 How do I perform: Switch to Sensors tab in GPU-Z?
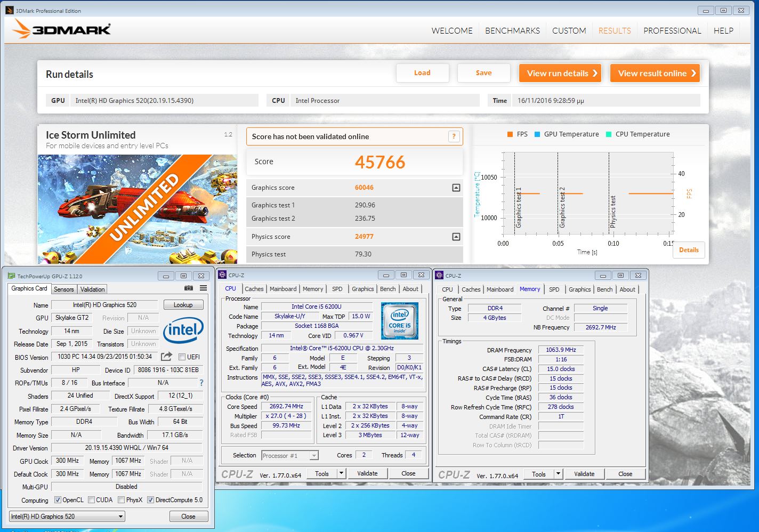(64, 289)
